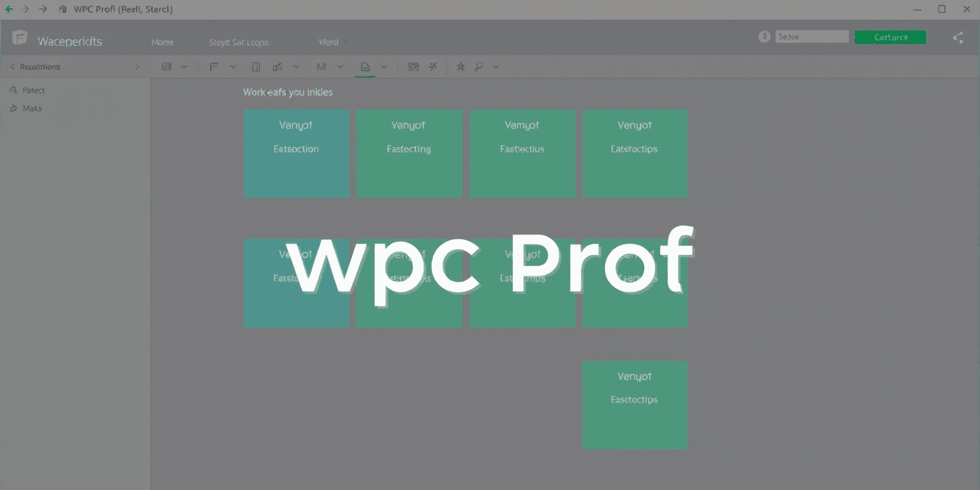980x490 pixels.
Task: Open the Mome menu
Action: pos(162,42)
